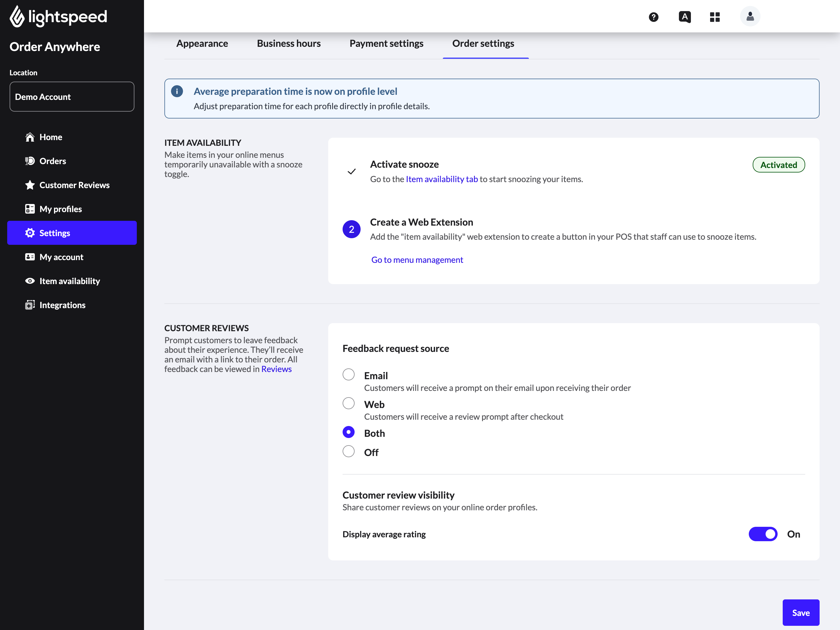The width and height of the screenshot is (840, 630).
Task: Open the Demo Account location selector
Action: (72, 97)
